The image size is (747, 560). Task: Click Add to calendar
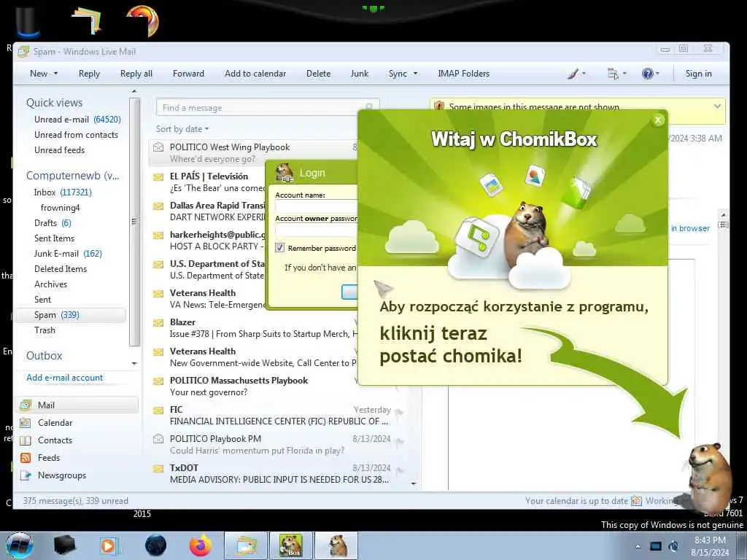255,74
